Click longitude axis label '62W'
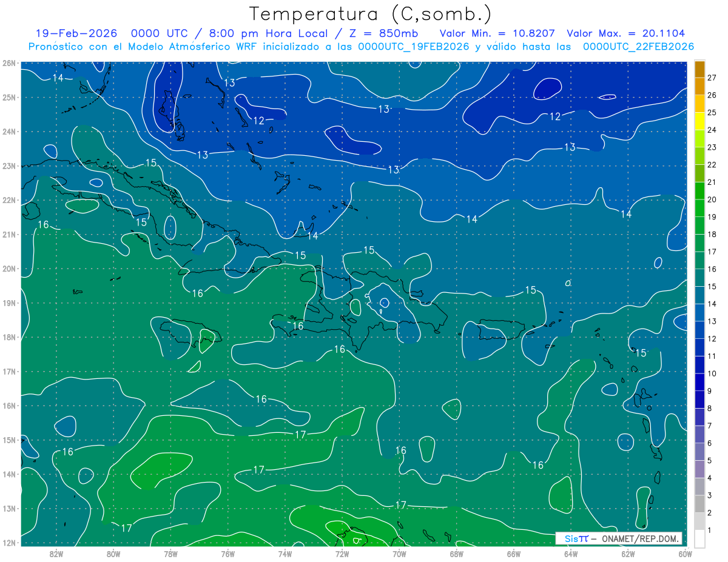Viewport: 728px width, 562px height. (x=628, y=553)
